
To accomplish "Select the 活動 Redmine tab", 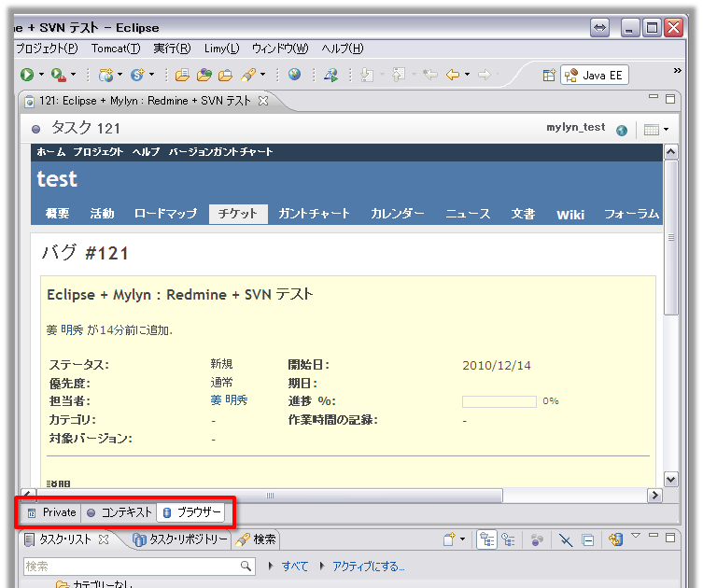I will pyautogui.click(x=102, y=214).
